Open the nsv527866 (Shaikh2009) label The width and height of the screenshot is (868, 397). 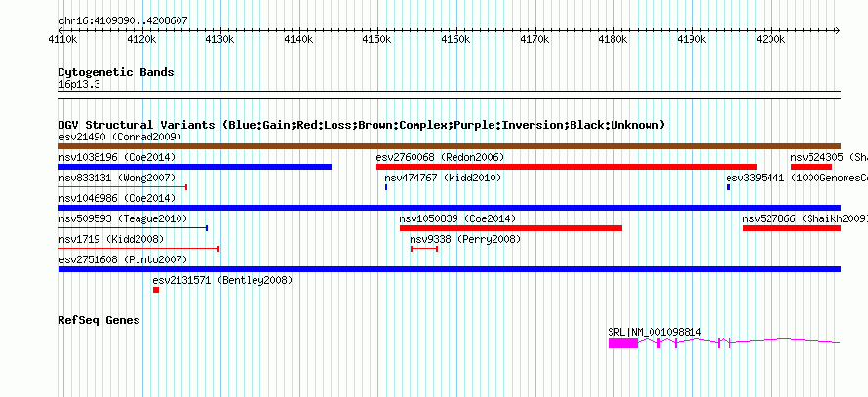(x=805, y=218)
